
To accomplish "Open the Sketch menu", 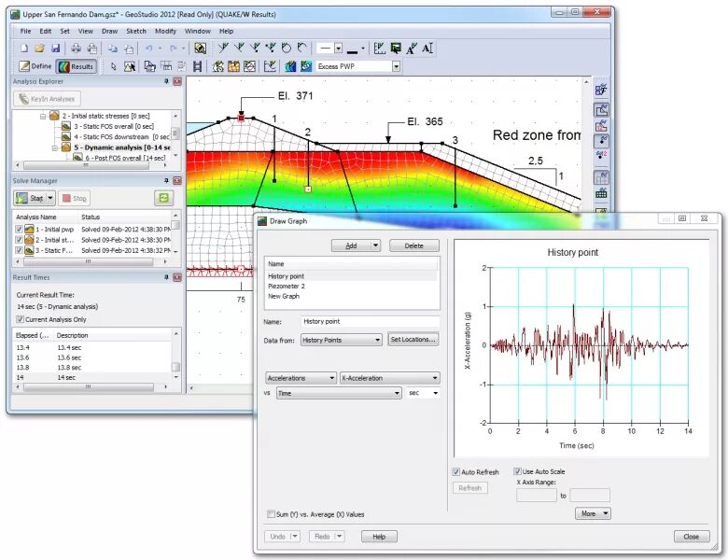I will [x=136, y=31].
